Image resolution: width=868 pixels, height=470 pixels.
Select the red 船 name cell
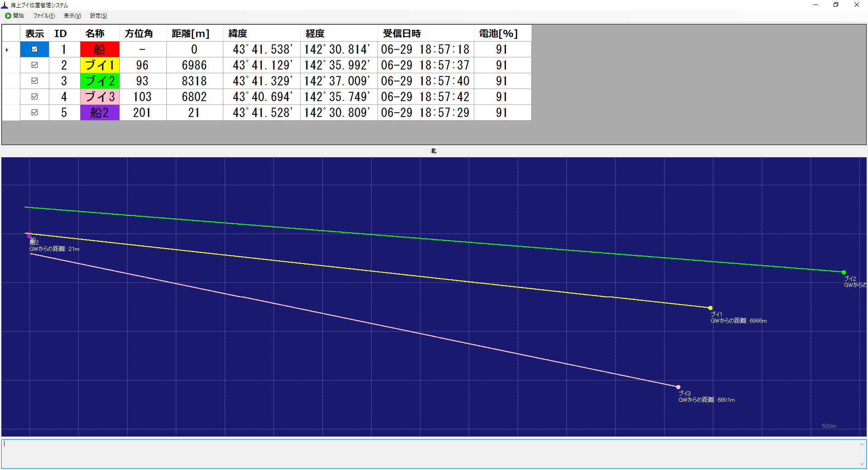[x=100, y=49]
